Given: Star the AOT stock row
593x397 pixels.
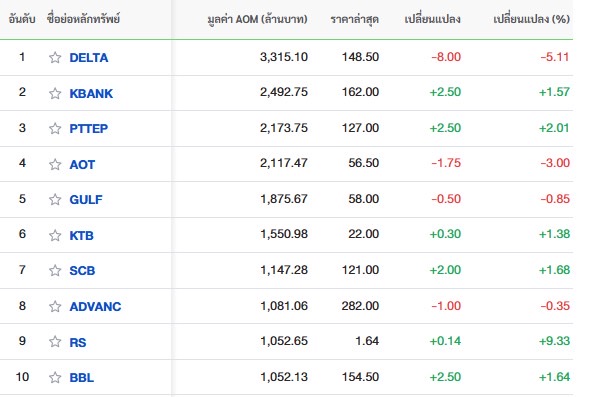Looking at the screenshot, I should click(55, 164).
